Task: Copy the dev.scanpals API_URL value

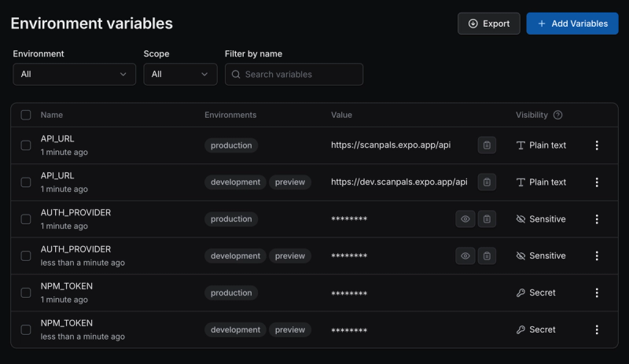Action: (487, 182)
